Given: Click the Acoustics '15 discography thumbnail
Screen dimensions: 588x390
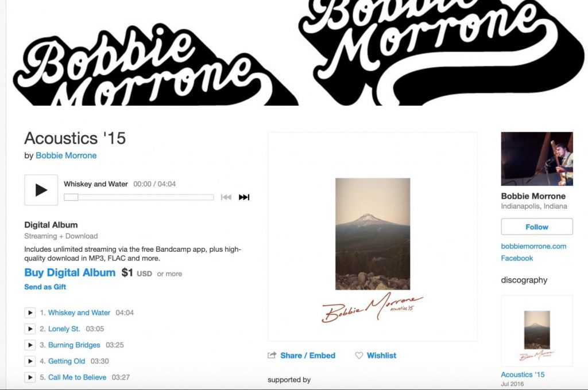Looking at the screenshot, I should [x=537, y=331].
